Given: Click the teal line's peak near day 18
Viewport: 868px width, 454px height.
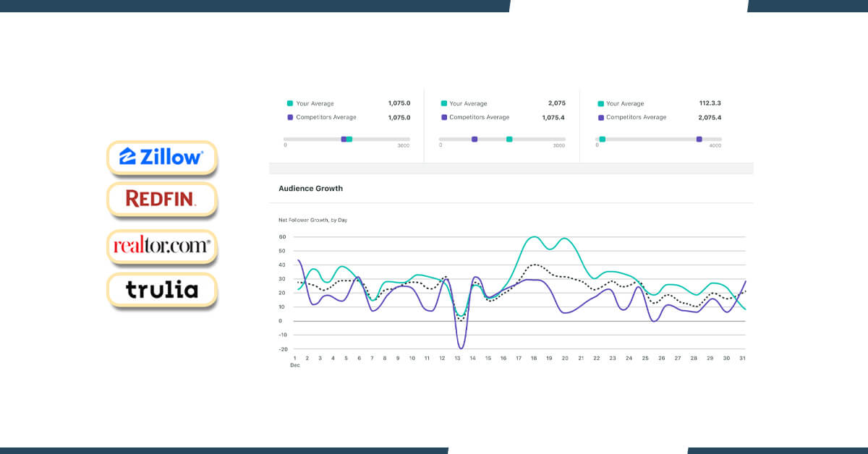Looking at the screenshot, I should pos(533,236).
